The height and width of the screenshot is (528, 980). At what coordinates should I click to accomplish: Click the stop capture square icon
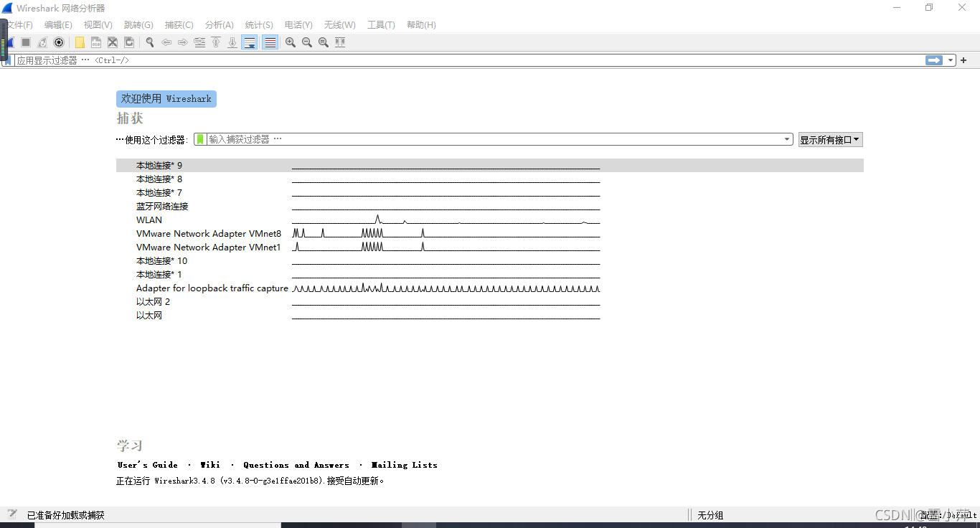pos(26,42)
